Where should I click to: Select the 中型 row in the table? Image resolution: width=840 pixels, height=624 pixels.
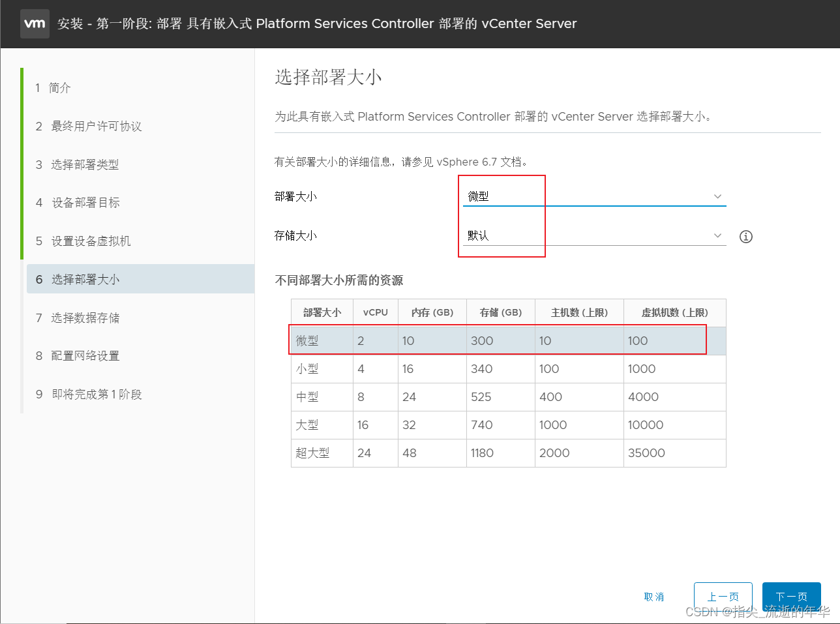pyautogui.click(x=509, y=396)
